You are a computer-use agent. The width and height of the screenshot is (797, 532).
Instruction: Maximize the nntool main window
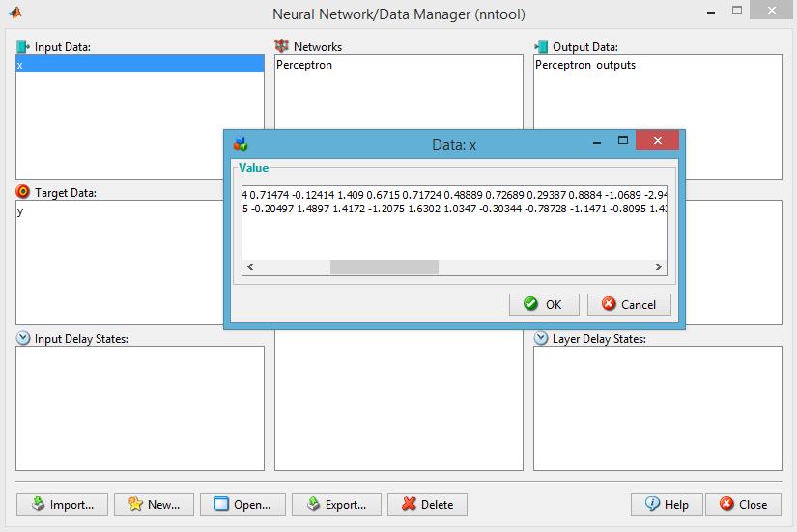click(737, 10)
